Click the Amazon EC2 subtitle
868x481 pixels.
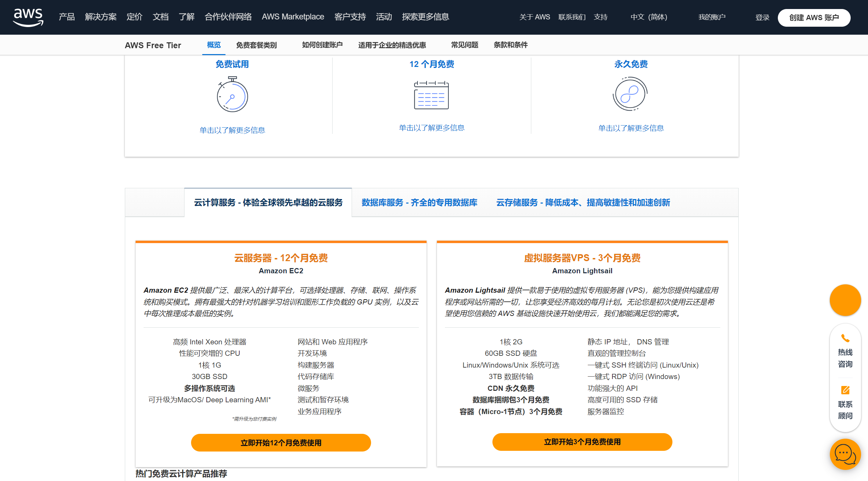pyautogui.click(x=281, y=271)
